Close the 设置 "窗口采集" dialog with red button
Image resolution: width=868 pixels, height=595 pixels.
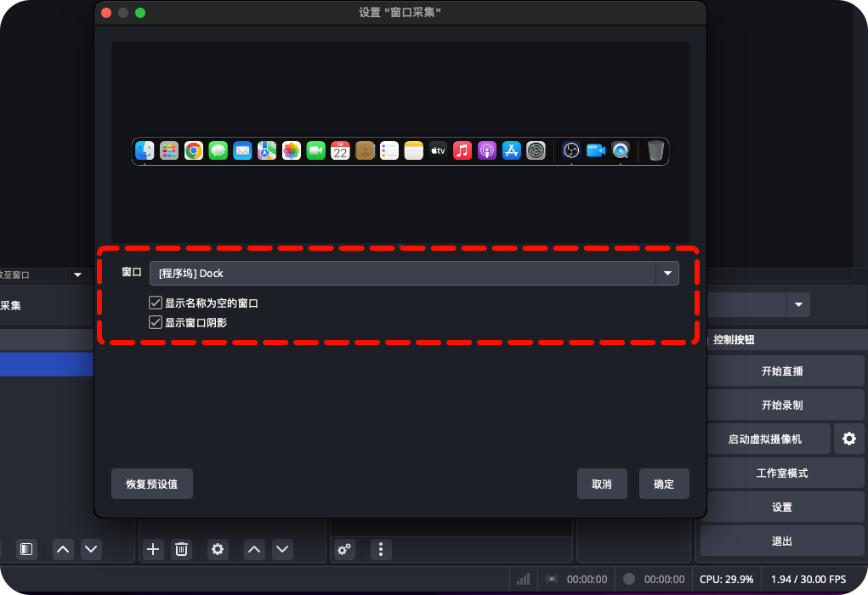(106, 13)
